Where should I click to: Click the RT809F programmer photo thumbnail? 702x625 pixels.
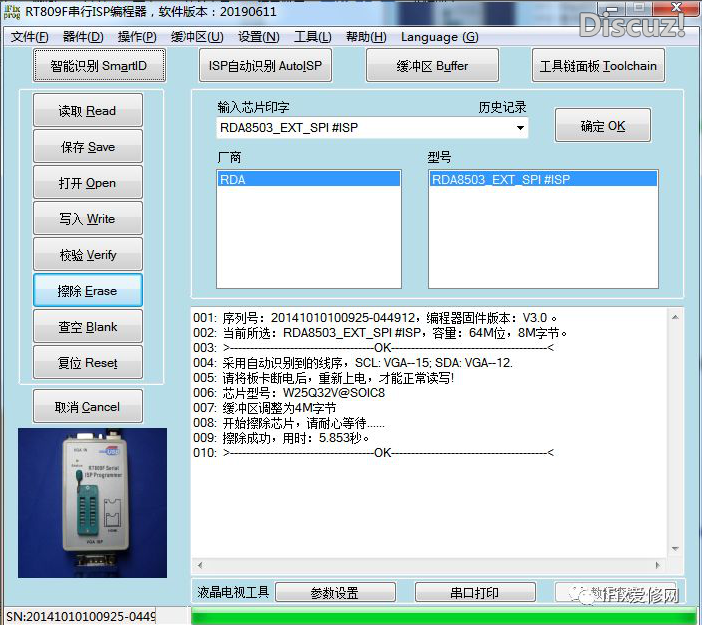(x=92, y=502)
